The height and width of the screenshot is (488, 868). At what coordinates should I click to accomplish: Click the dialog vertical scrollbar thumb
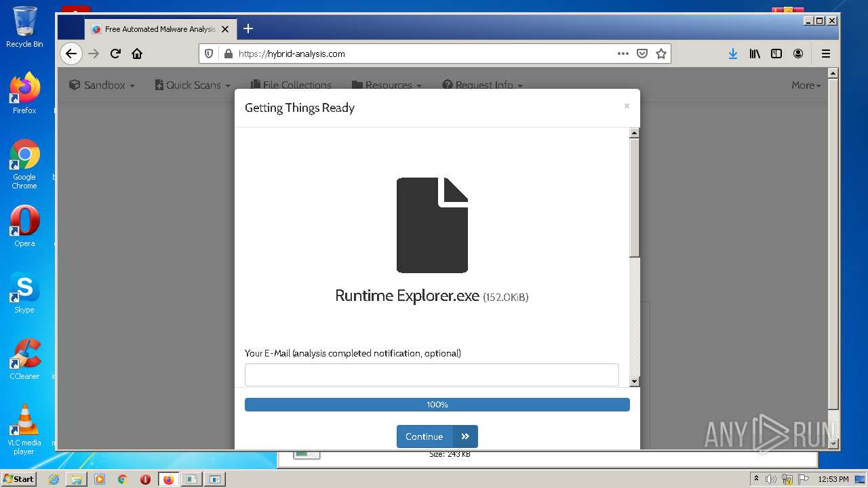click(634, 197)
